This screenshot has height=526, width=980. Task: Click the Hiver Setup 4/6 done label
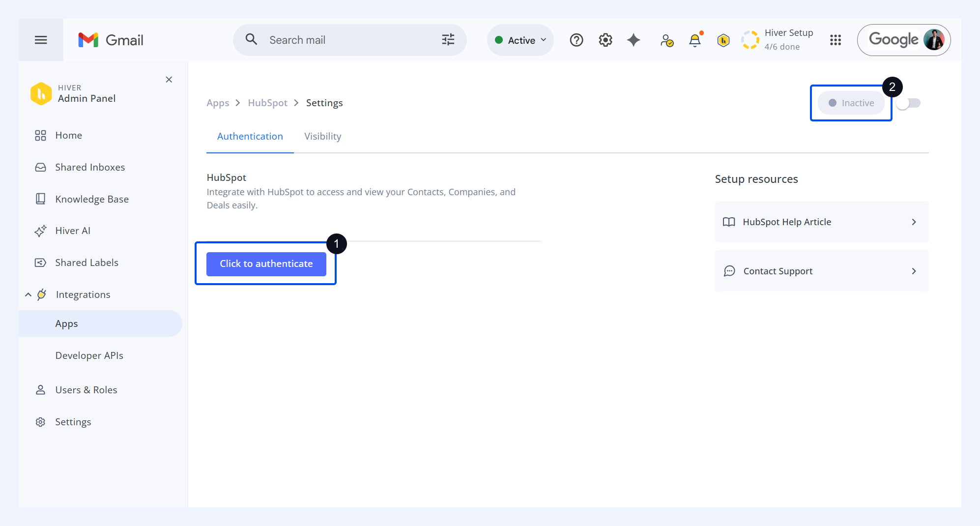pyautogui.click(x=782, y=47)
